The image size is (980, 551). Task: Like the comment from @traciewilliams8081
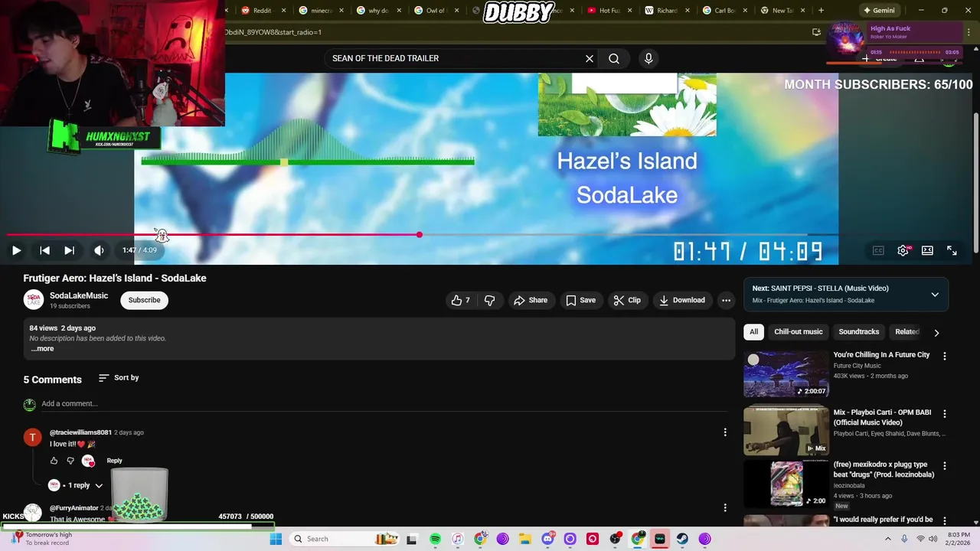tap(54, 461)
